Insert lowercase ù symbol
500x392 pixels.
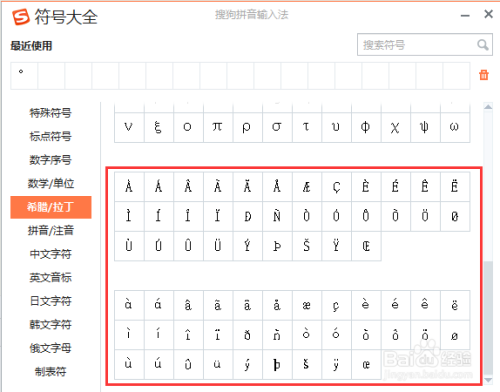coord(129,365)
